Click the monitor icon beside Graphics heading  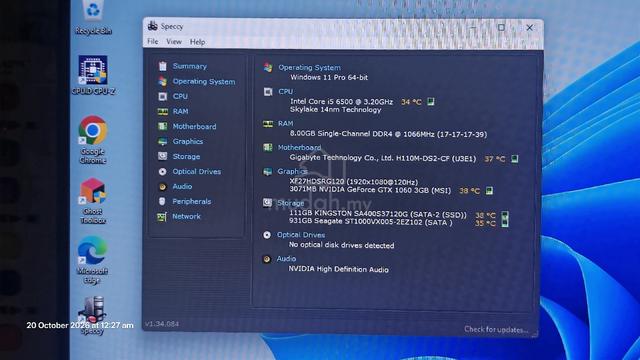[x=267, y=171]
